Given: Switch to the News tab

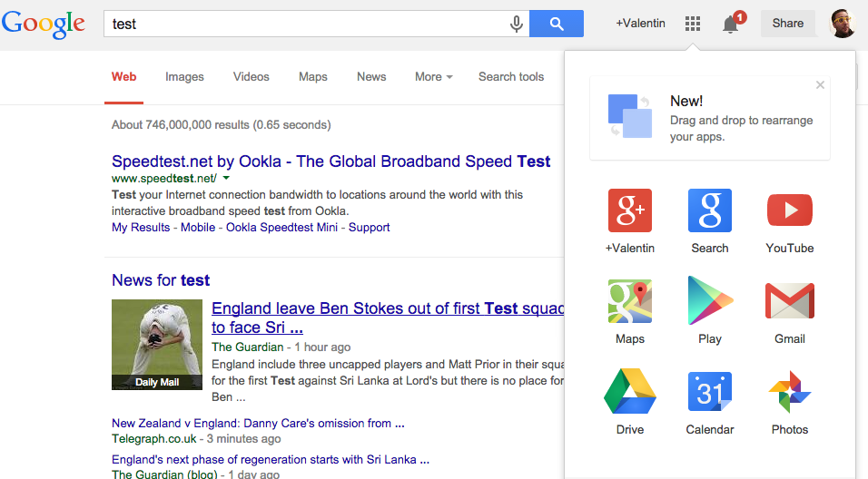Looking at the screenshot, I should click(371, 77).
